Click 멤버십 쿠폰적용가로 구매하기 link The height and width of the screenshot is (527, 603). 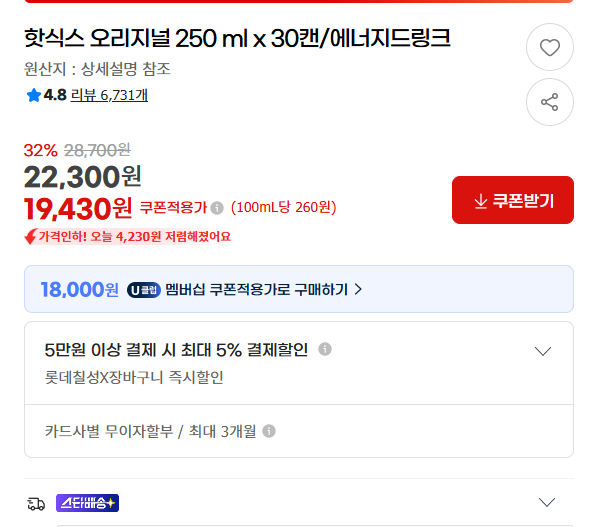(257, 289)
